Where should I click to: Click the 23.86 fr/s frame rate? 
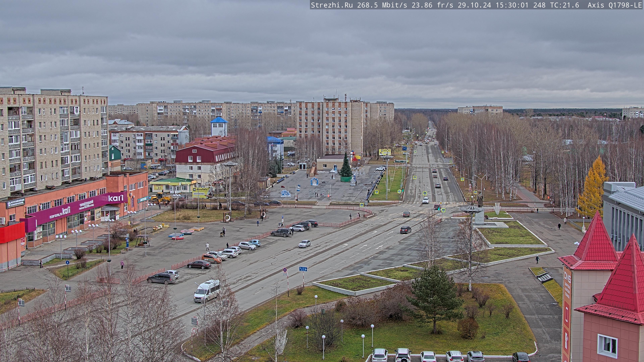point(432,5)
